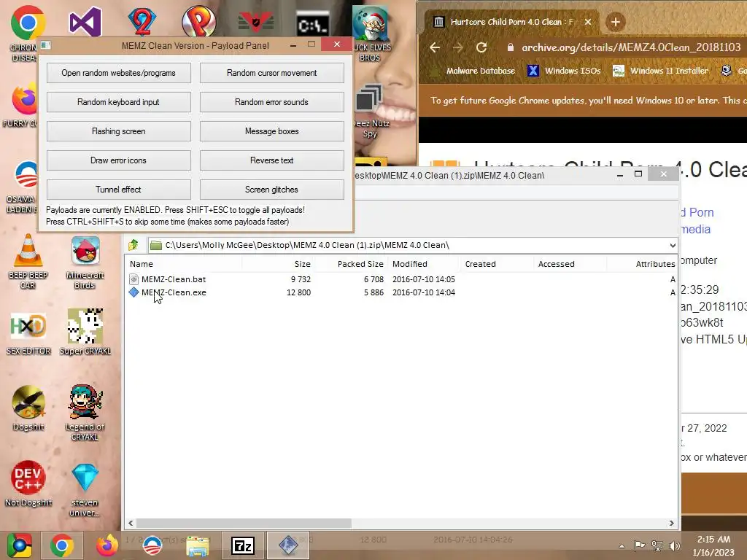Toggle the "Random error sounds" payload

pos(271,102)
